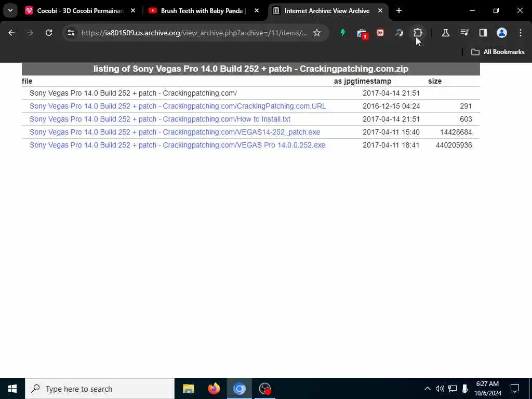This screenshot has height=399, width=532.
Task: Click the timestamp 2017-04-11 18:41
Action: tap(391, 145)
